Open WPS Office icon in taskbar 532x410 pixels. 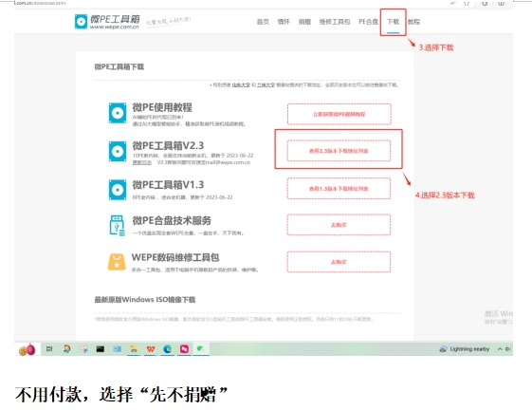coord(151,349)
